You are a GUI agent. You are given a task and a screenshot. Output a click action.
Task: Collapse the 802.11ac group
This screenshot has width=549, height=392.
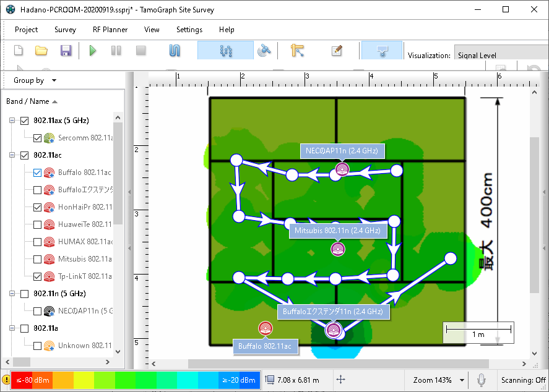[x=12, y=155]
